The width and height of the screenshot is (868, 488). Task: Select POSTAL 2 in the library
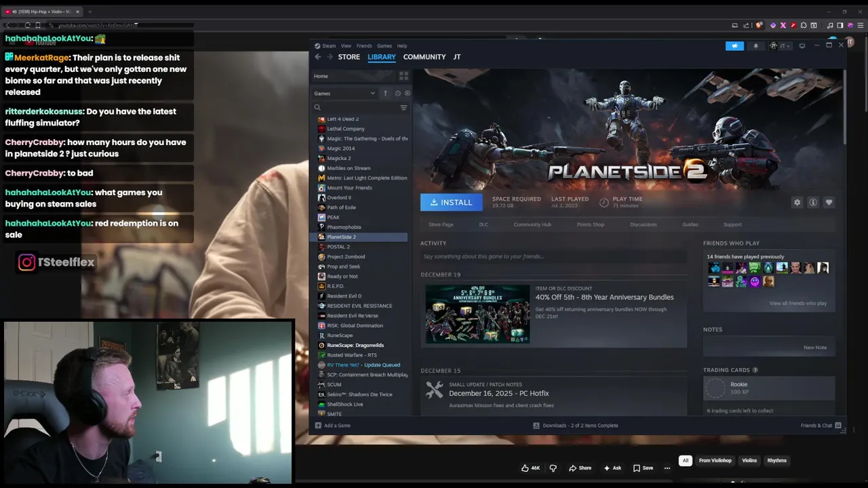(x=338, y=247)
